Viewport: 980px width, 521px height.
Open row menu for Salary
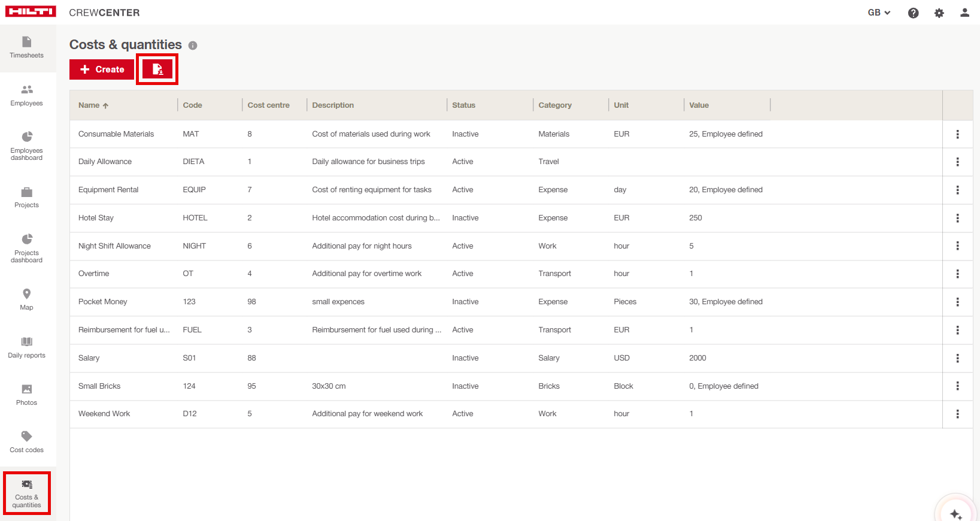pos(957,358)
